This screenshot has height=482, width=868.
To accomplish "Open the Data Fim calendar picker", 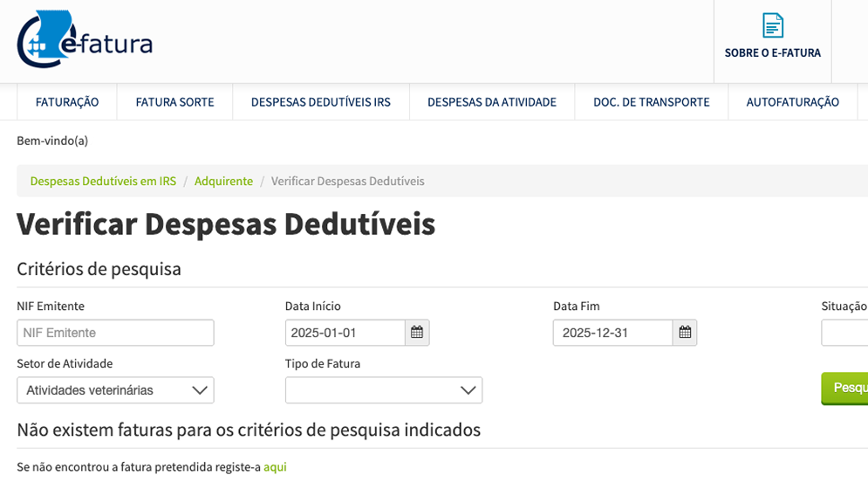I will [x=685, y=333].
